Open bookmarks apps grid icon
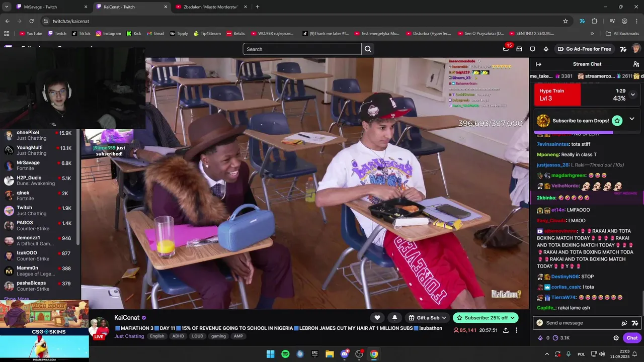 (x=7, y=34)
